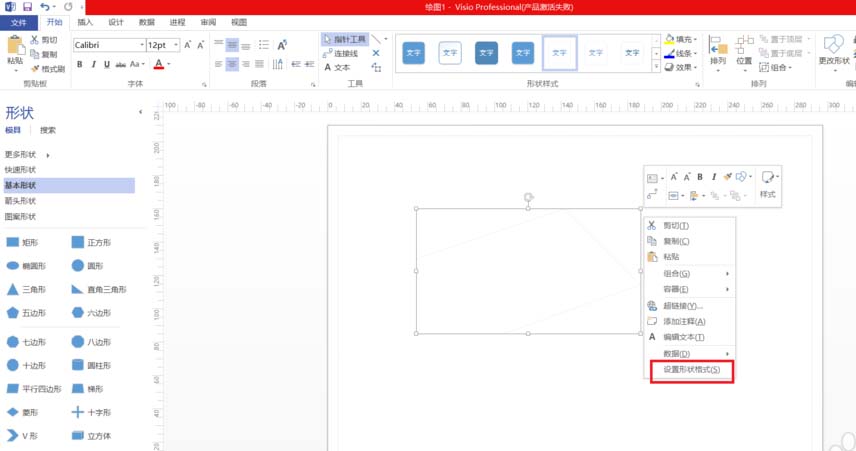Choose Format Shape (设置形状格式) in context menu
Image resolution: width=856 pixels, height=451 pixels.
coord(691,370)
